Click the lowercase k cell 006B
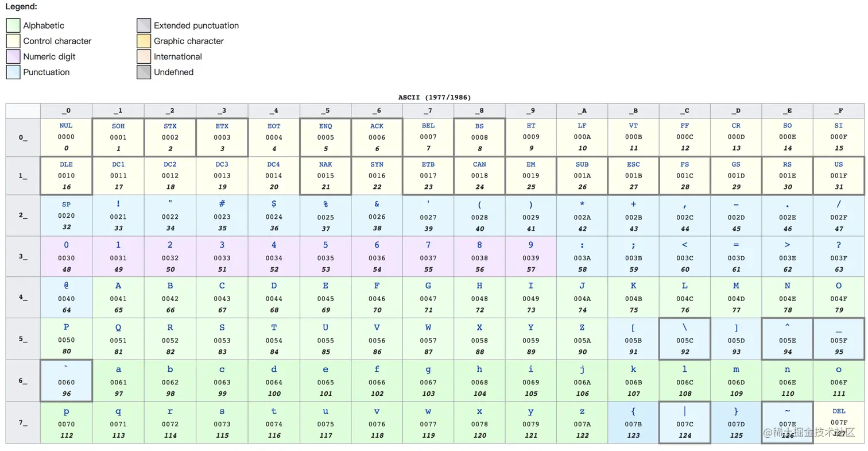This screenshot has width=868, height=451. tap(633, 380)
